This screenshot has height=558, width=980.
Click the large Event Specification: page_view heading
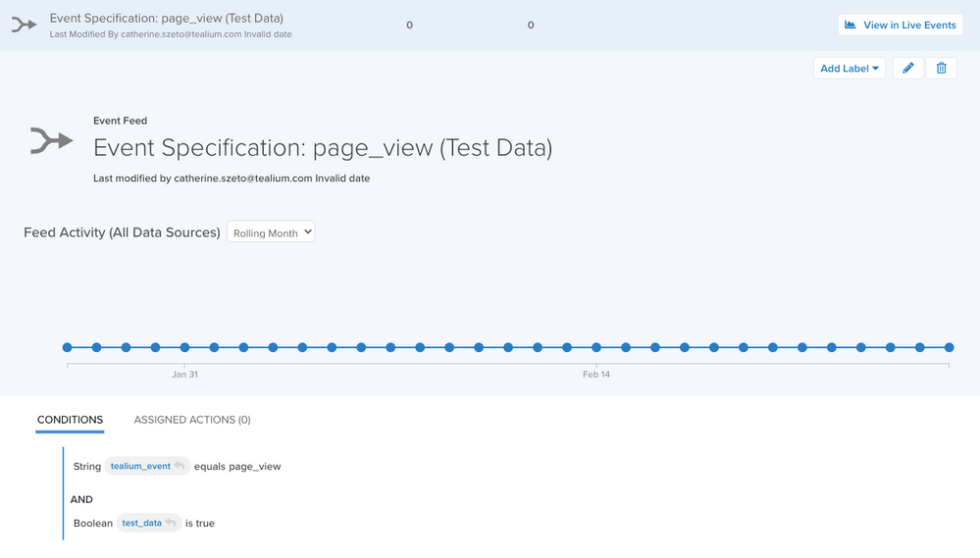pos(323,148)
